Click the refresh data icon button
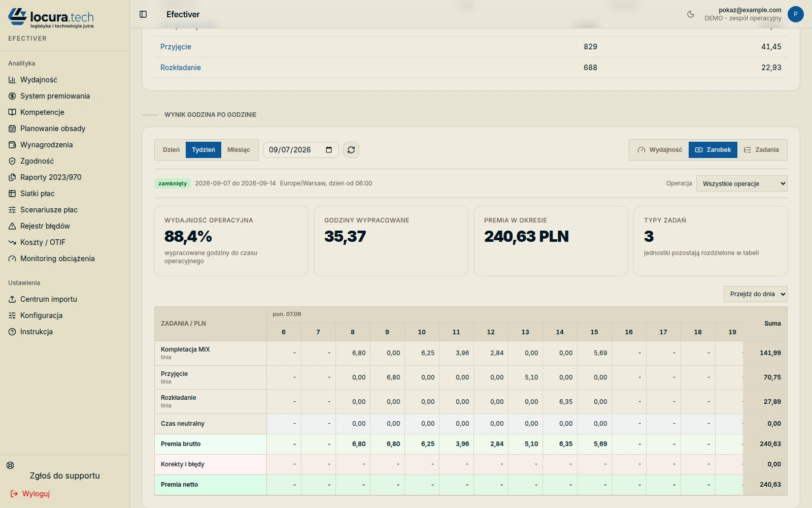Viewport: 812px width, 508px height. point(351,150)
